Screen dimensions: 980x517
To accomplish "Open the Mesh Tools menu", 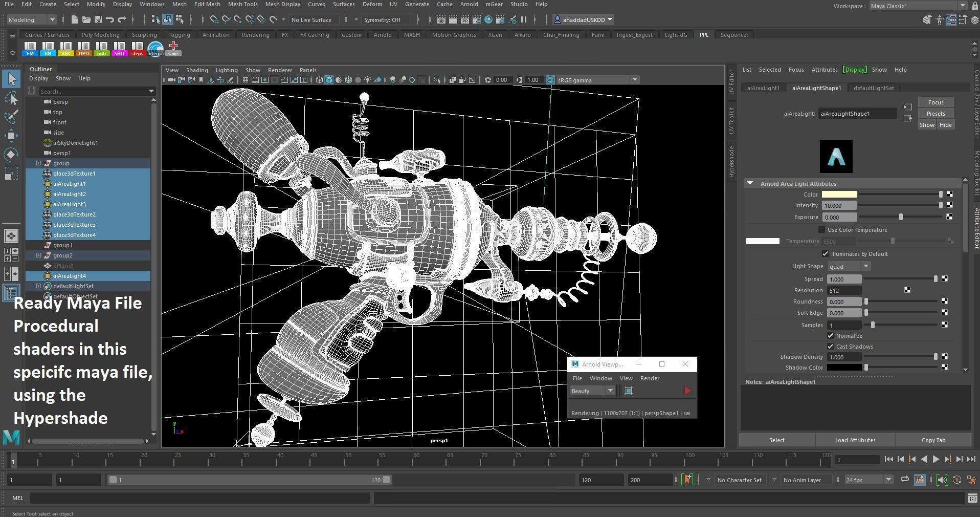I will click(x=242, y=4).
